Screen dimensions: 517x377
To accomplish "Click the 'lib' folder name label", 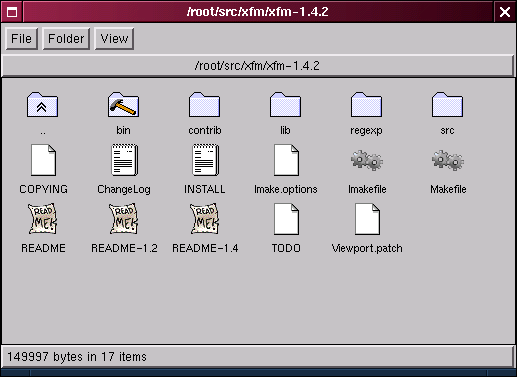I will (285, 130).
